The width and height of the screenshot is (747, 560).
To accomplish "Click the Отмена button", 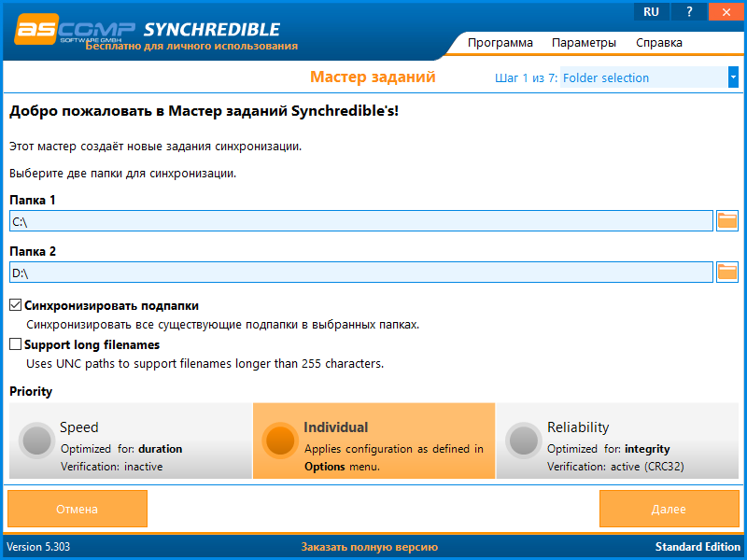I will click(x=78, y=509).
